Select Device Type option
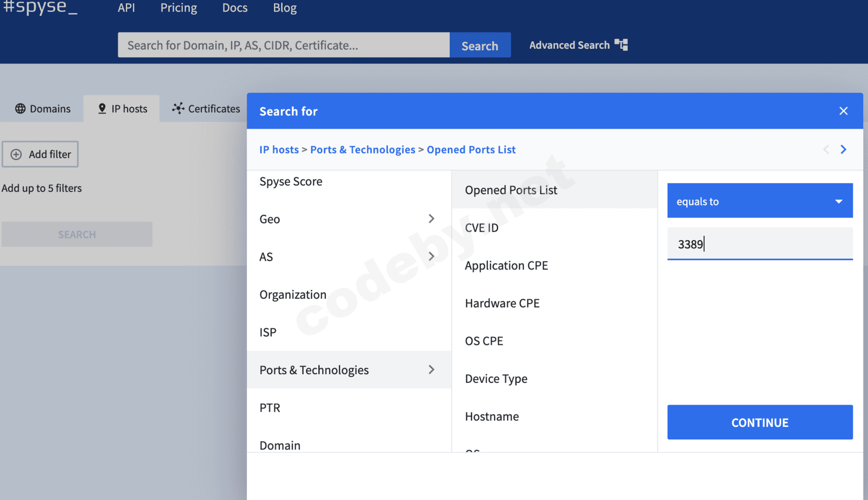This screenshot has width=868, height=500. click(x=554, y=379)
